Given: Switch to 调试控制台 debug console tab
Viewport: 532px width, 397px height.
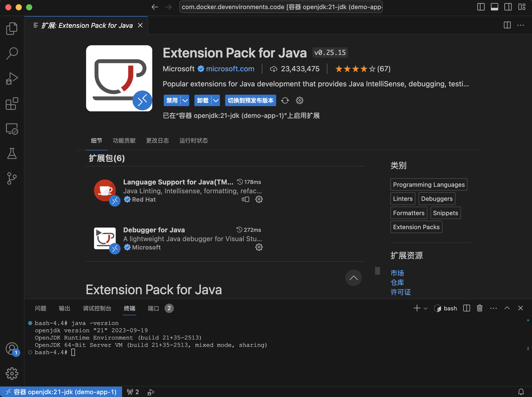Looking at the screenshot, I should [97, 308].
